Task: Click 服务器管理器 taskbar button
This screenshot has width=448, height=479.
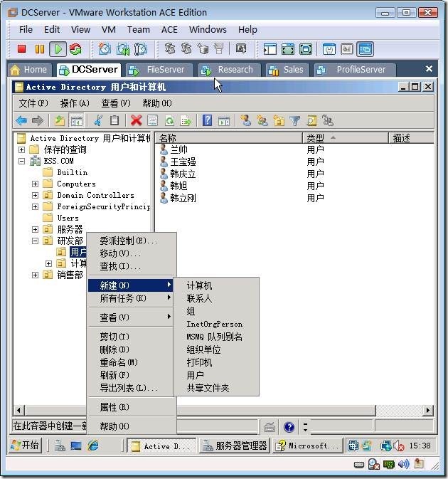Action: pos(235,446)
